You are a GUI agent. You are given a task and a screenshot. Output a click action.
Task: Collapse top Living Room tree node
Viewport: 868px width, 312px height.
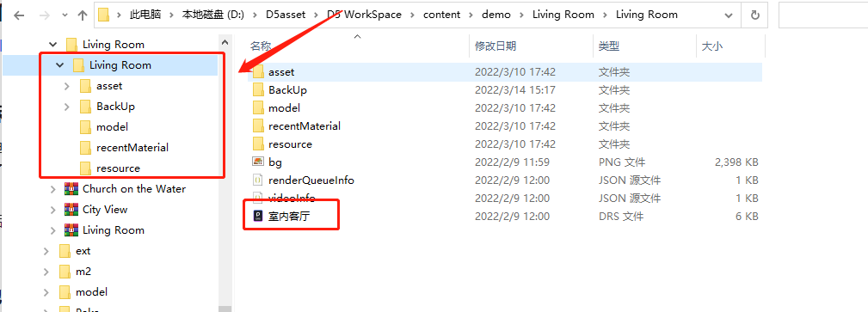(x=53, y=44)
